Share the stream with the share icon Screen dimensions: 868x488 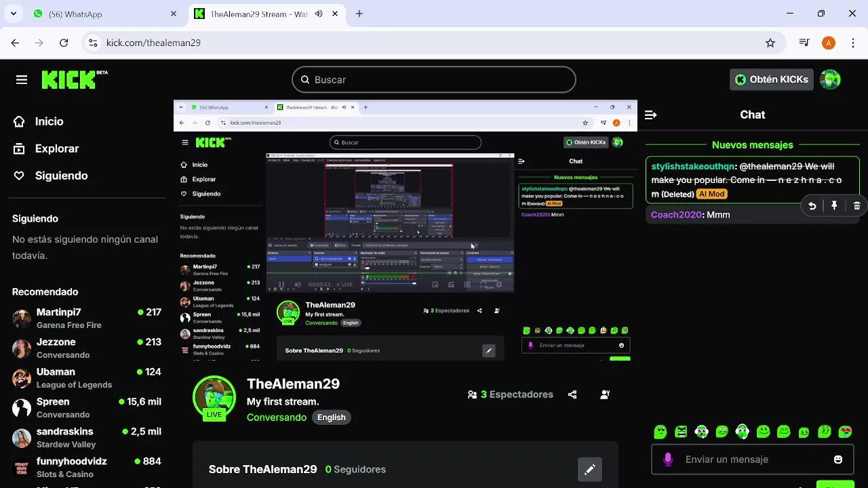tap(572, 394)
